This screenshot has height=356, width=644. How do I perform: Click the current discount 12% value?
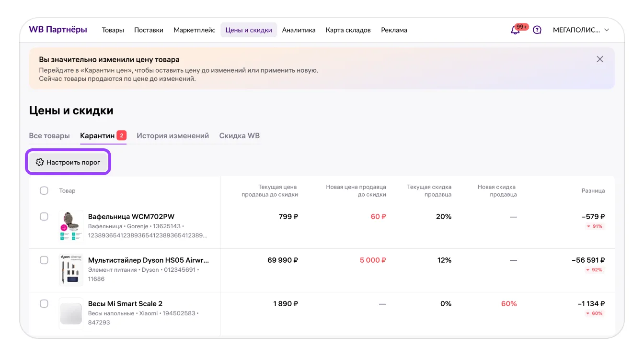[444, 260]
